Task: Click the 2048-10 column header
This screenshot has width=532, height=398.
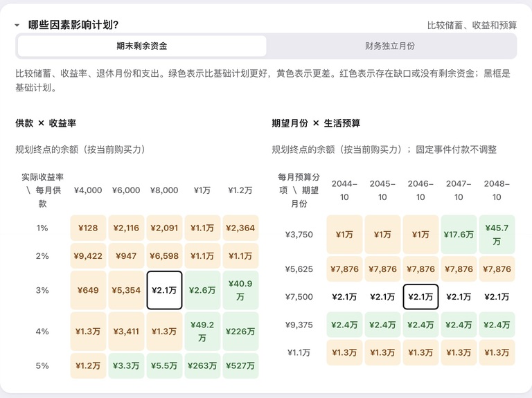Action: point(497,190)
